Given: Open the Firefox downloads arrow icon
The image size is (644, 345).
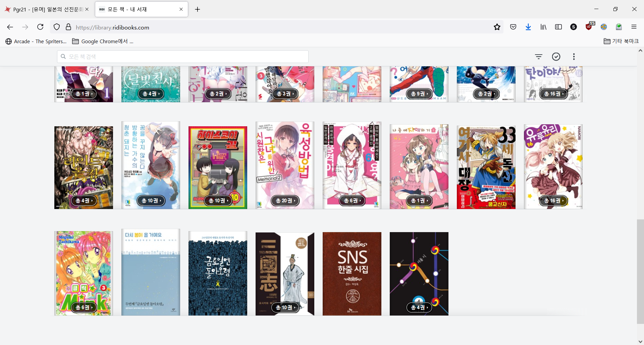Looking at the screenshot, I should [x=528, y=27].
